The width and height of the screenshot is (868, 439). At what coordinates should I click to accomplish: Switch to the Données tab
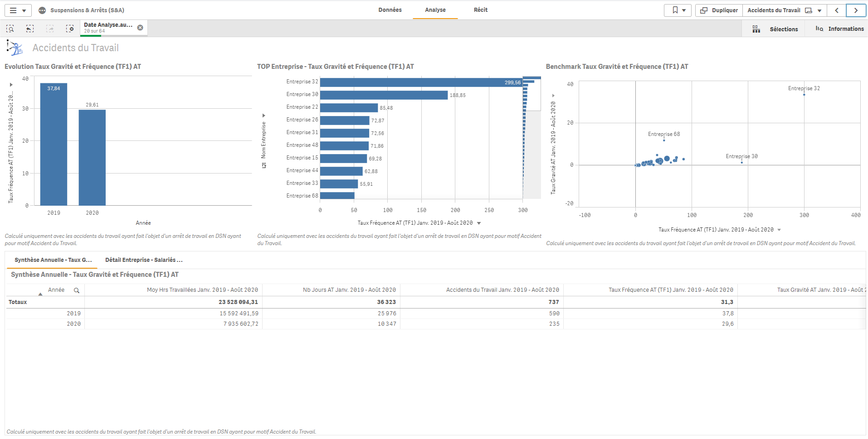point(390,10)
